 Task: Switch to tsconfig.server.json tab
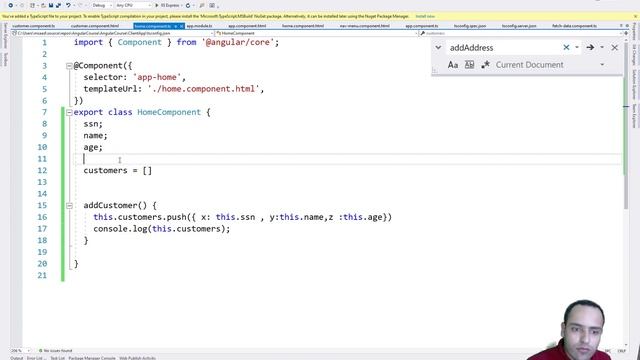pyautogui.click(x=519, y=26)
